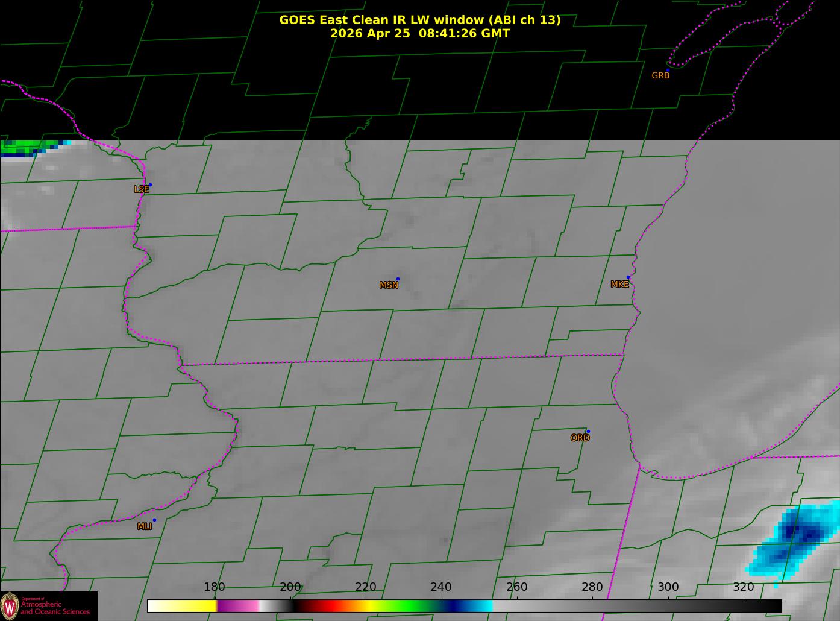Click the MLI station marker
840x621 pixels.
click(x=154, y=520)
